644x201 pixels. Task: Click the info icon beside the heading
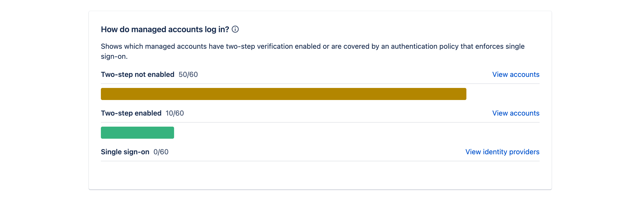click(235, 29)
